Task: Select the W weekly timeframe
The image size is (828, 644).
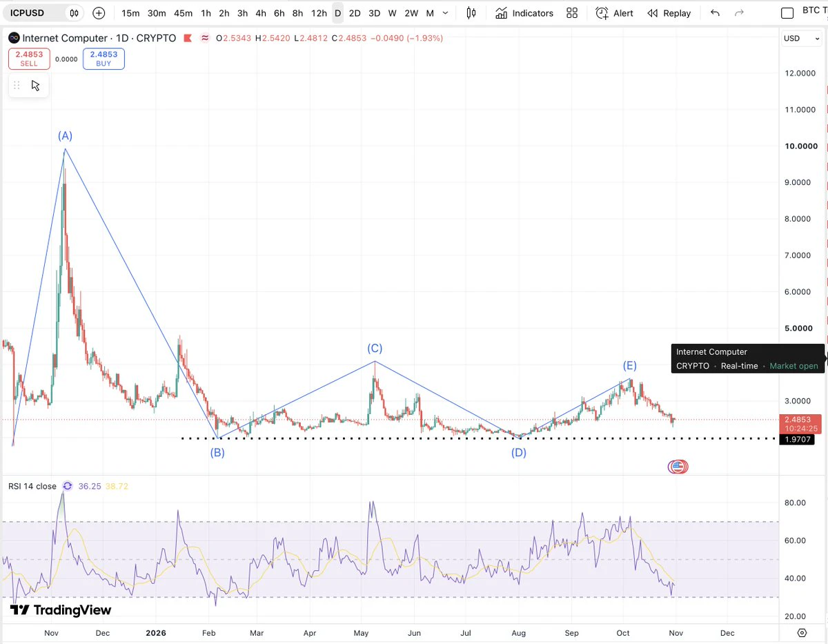Action: click(392, 12)
